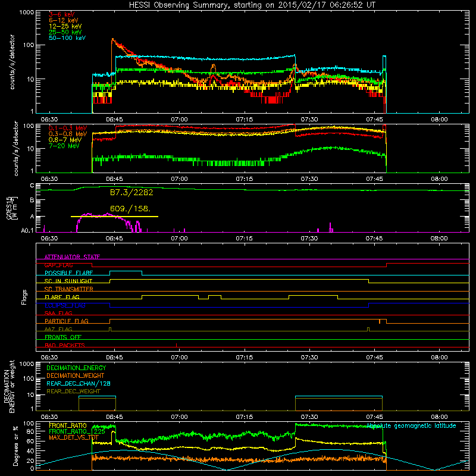This screenshot has height=476, width=476.
Task: Click the 07:30 time label under top keV panel
Action: click(x=309, y=120)
